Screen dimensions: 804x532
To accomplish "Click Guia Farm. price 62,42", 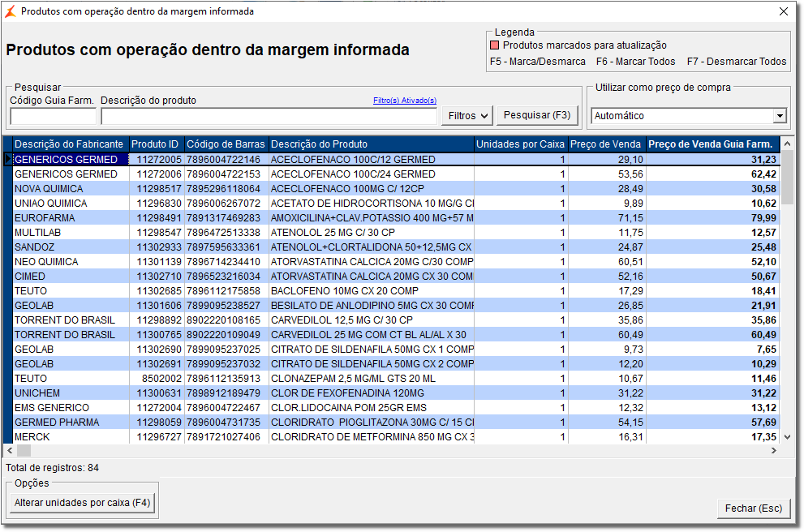I will [x=764, y=174].
